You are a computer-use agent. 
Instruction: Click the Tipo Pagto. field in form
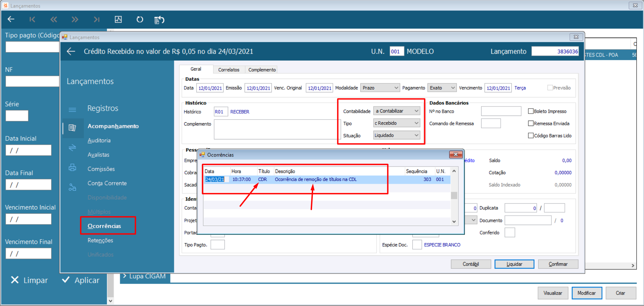click(x=217, y=245)
